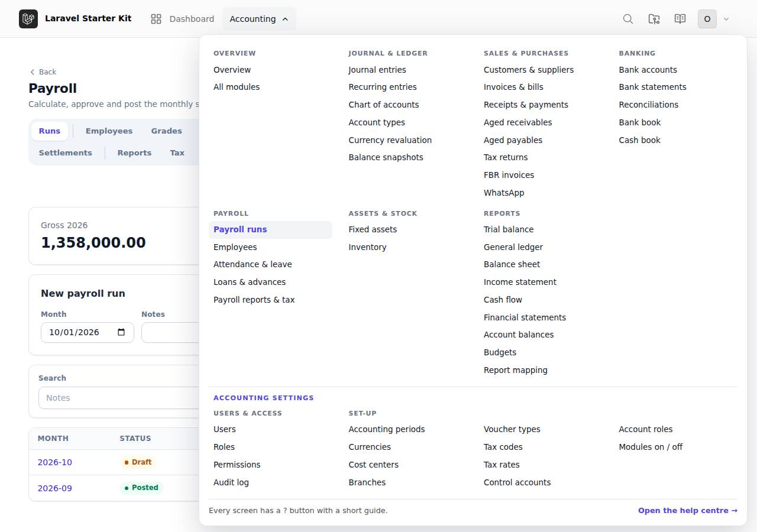
Task: Switch to the Employees tab
Action: pos(109,131)
